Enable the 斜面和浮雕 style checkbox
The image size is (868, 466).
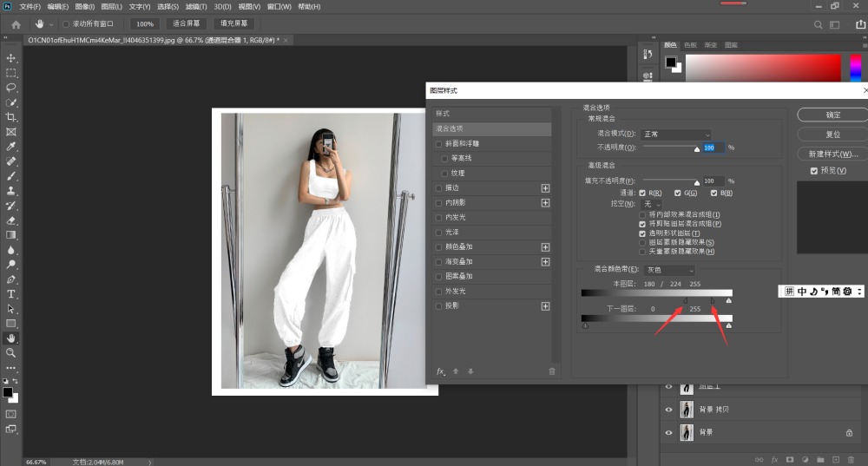pos(439,144)
